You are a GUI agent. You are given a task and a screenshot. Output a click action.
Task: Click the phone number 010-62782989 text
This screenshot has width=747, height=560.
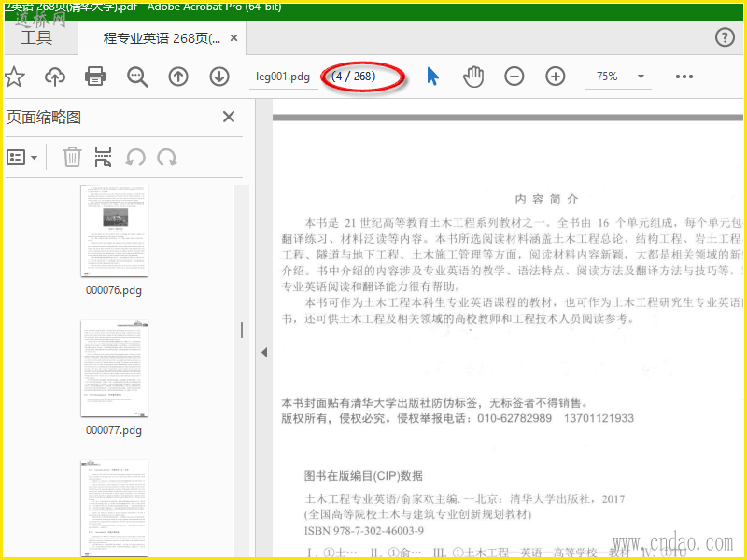point(514,418)
